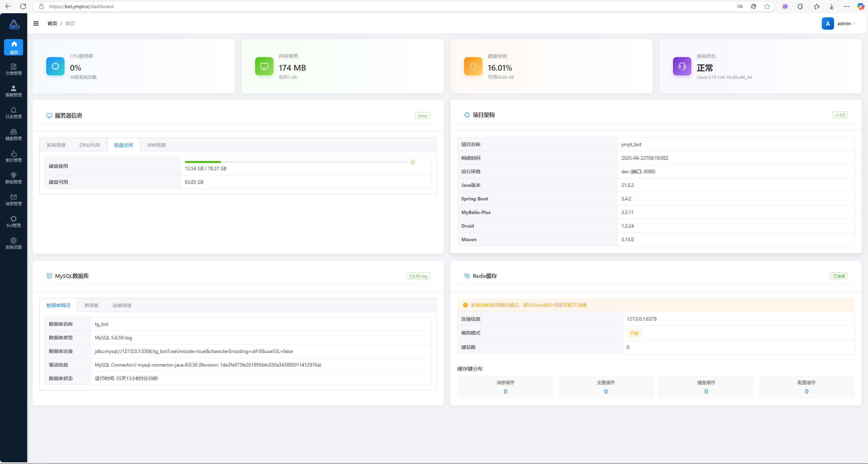The height and width of the screenshot is (464, 868).
Task: Open Bot管理 in the sidebar
Action: (14, 221)
